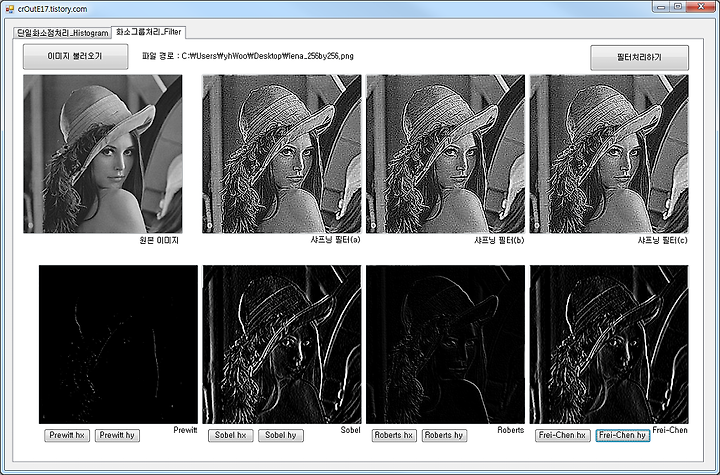Viewport: 720px width, 475px height.
Task: Apply the Prewitt hy filter
Action: tap(117, 435)
